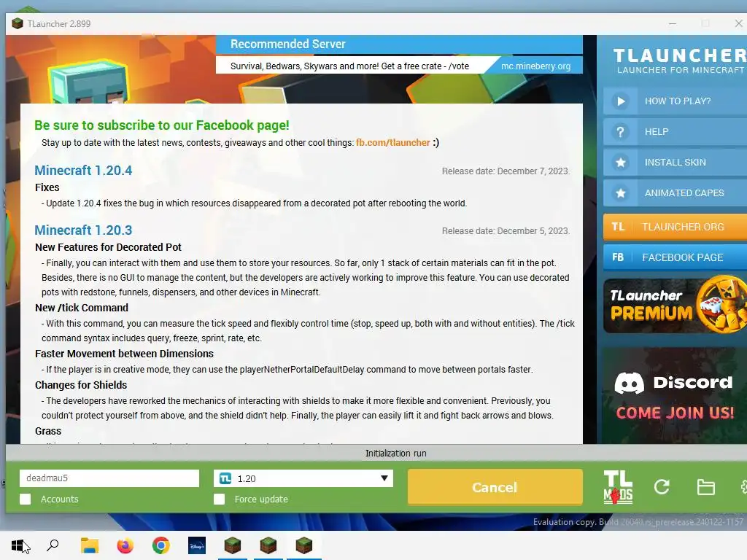This screenshot has height=560, width=747.
Task: Click the 'Grass' section heading
Action: 48,431
